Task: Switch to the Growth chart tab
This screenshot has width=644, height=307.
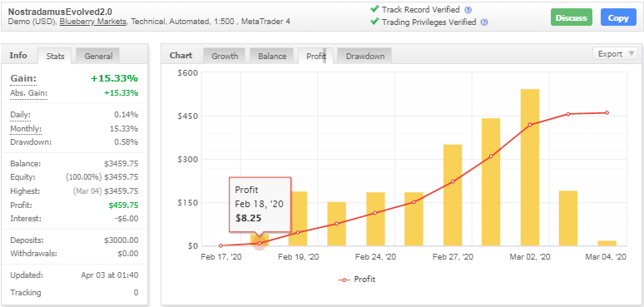Action: 225,57
